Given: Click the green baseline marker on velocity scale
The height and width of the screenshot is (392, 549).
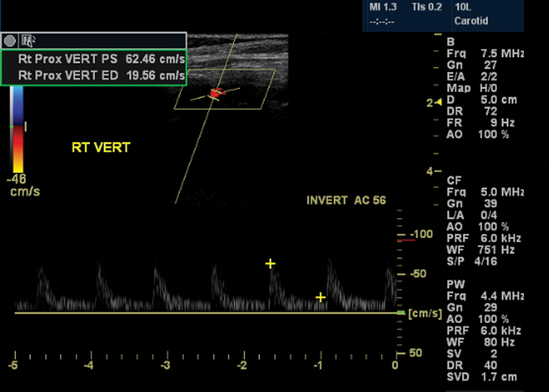Looking at the screenshot, I should tap(401, 313).
